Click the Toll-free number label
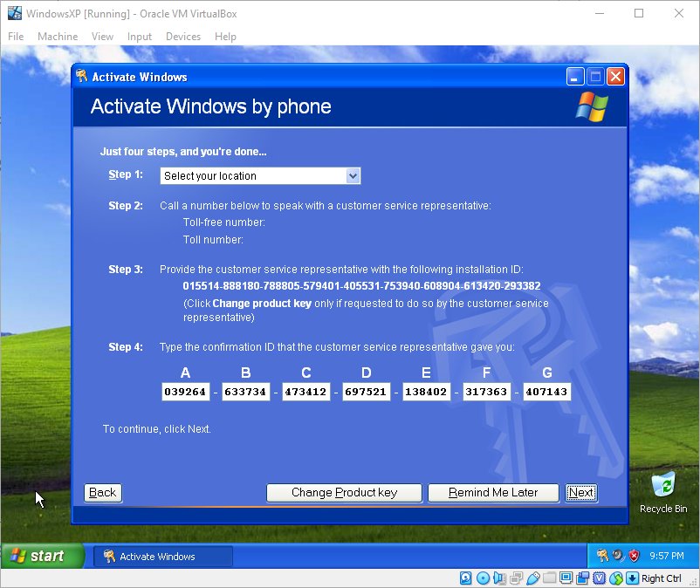This screenshot has height=588, width=700. 224,222
